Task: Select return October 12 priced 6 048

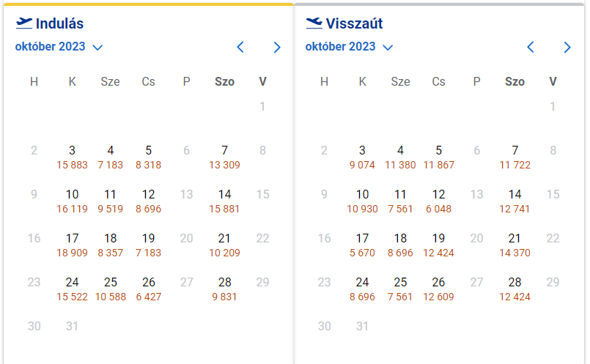Action: click(x=439, y=201)
